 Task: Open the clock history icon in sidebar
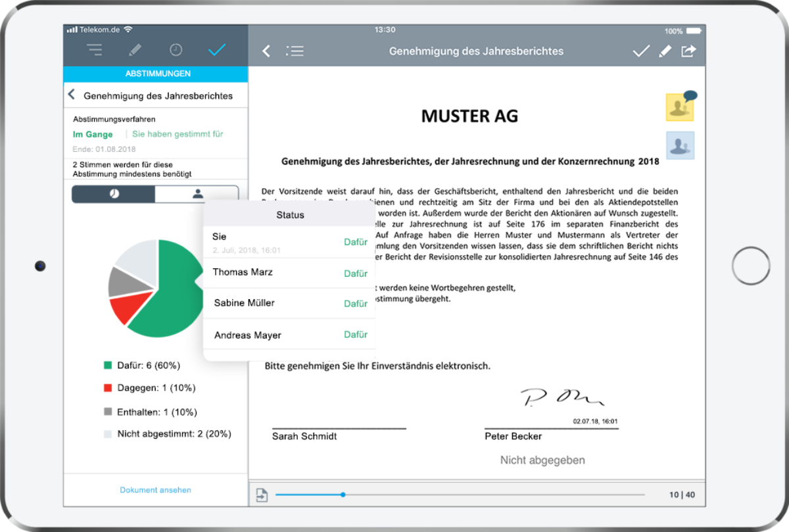pyautogui.click(x=176, y=50)
